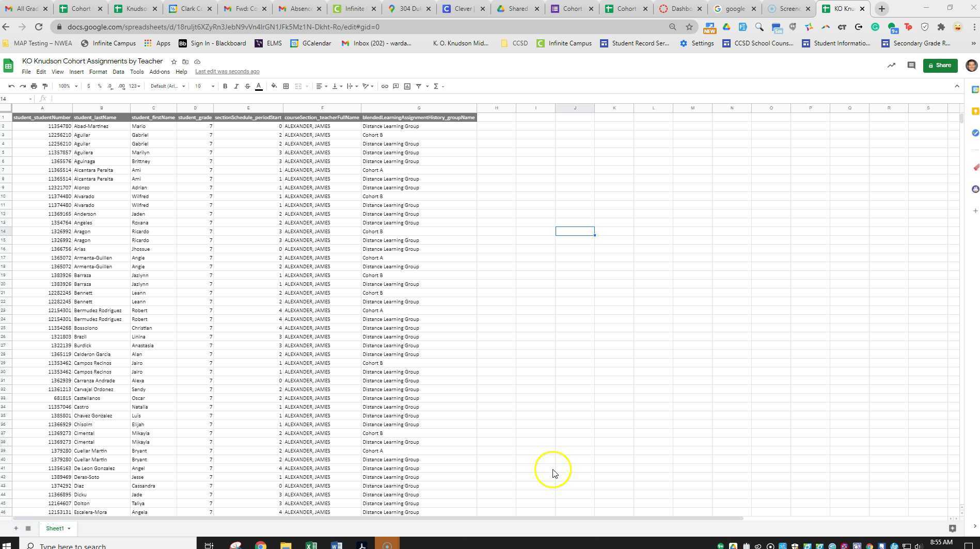Viewport: 980px width, 549px height.
Task: Open the borders tool
Action: (286, 86)
